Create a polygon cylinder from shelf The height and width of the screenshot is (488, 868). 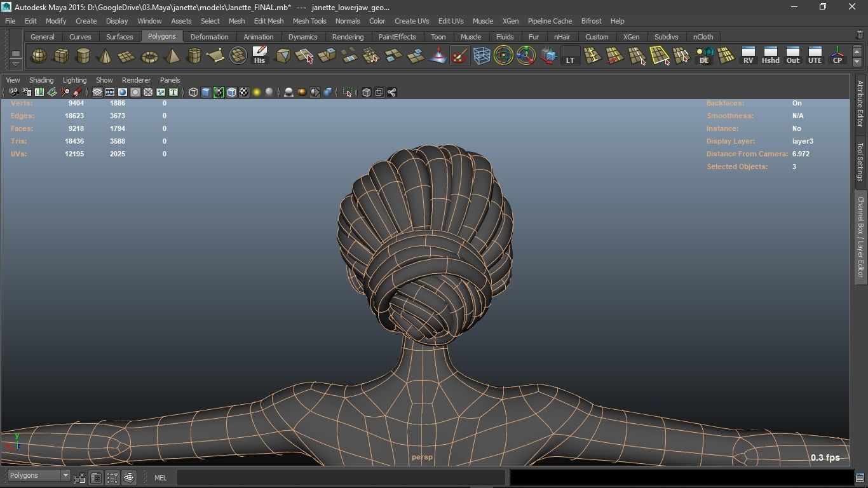83,56
